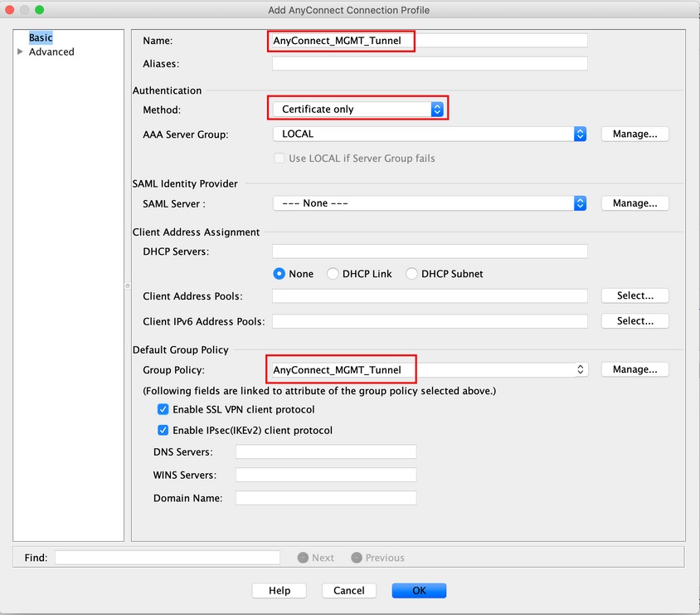This screenshot has width=700, height=615.
Task: Click the Group Policy stepper arrows
Action: pos(580,369)
